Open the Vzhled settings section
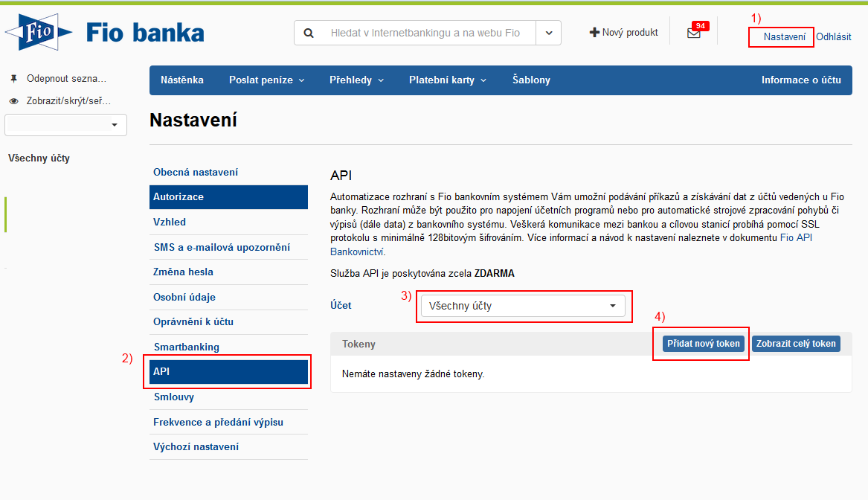Viewport: 868px width, 500px height. pyautogui.click(x=228, y=222)
